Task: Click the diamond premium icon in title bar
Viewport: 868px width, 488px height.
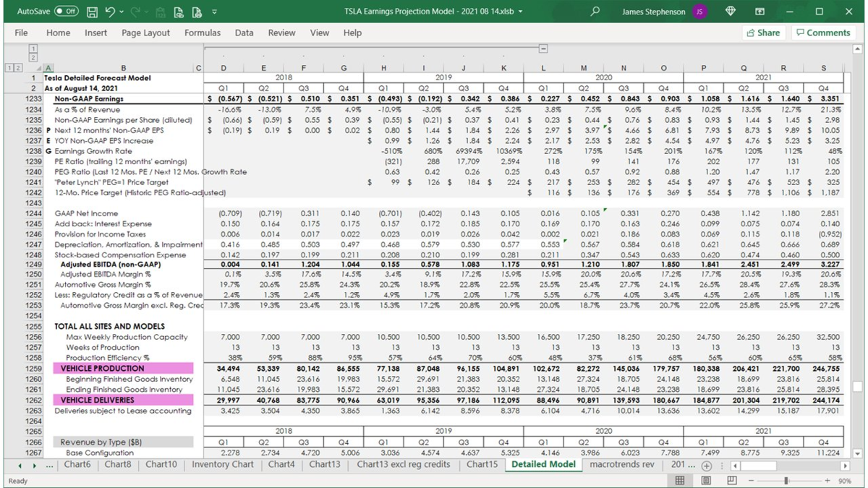Action: point(731,12)
